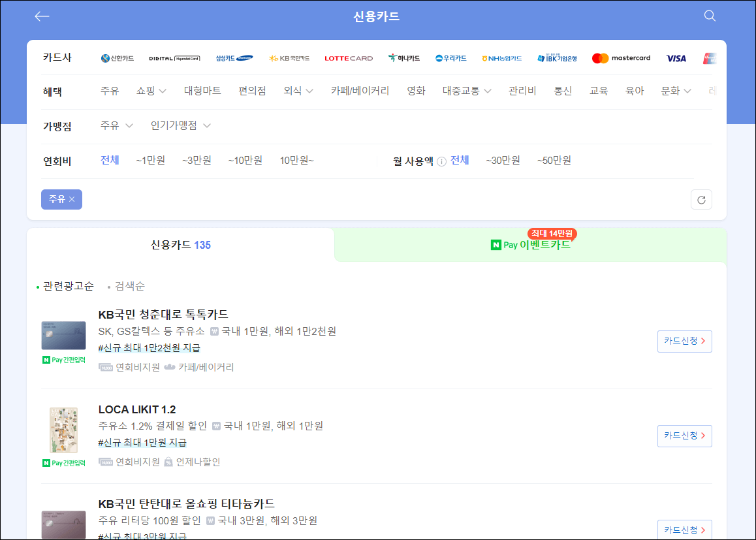Filter by KB Kookmin Card logo
Screen dimensions: 756x540
pyautogui.click(x=289, y=58)
